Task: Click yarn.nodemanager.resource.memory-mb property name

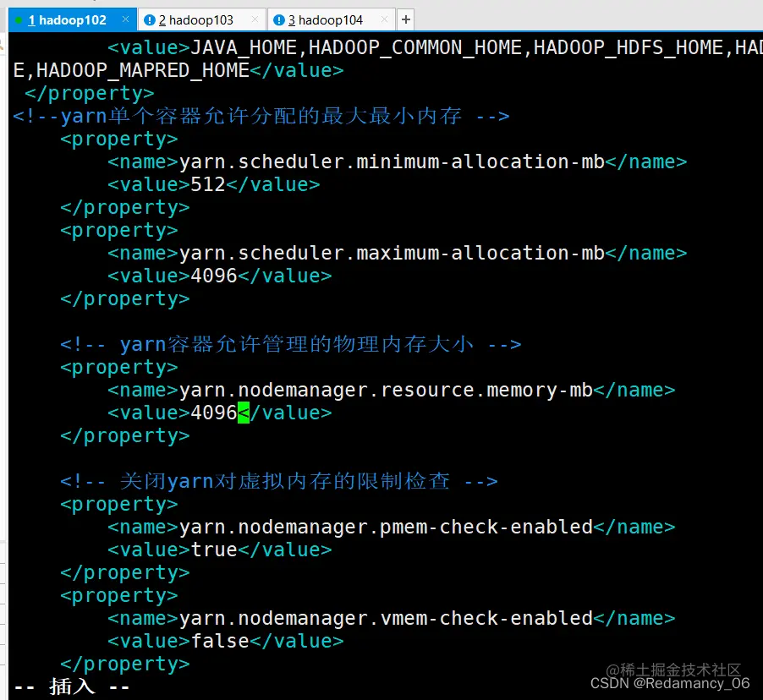Action: [387, 391]
